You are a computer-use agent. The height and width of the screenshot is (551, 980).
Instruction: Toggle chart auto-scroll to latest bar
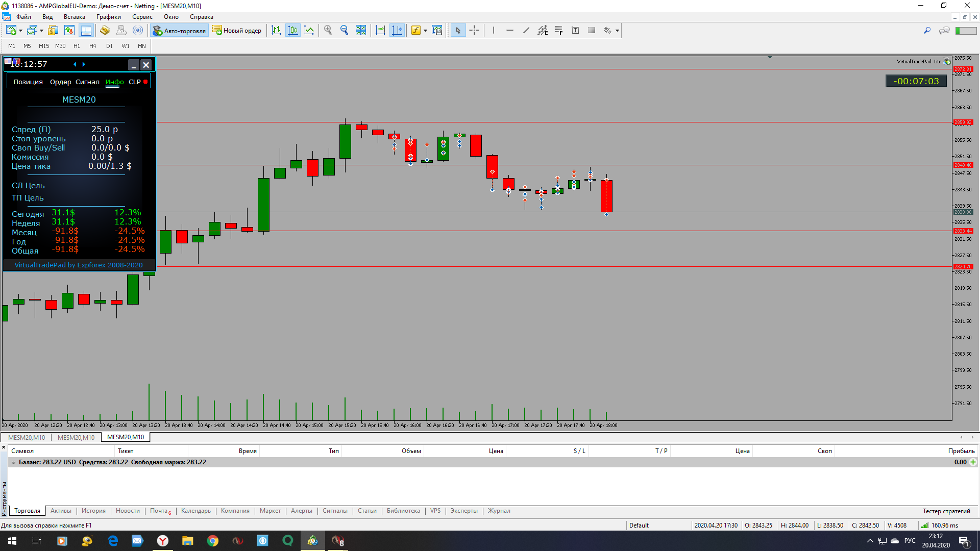380,31
